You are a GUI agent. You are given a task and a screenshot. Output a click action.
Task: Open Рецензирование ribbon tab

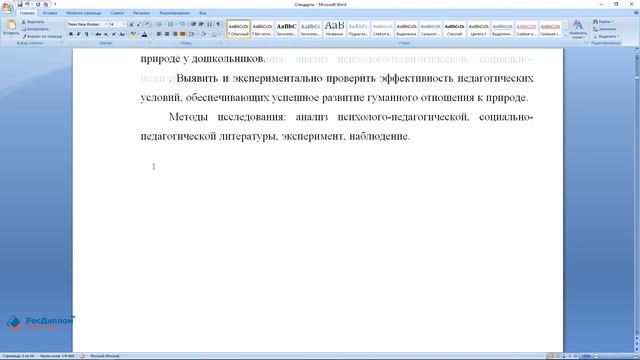pos(174,13)
